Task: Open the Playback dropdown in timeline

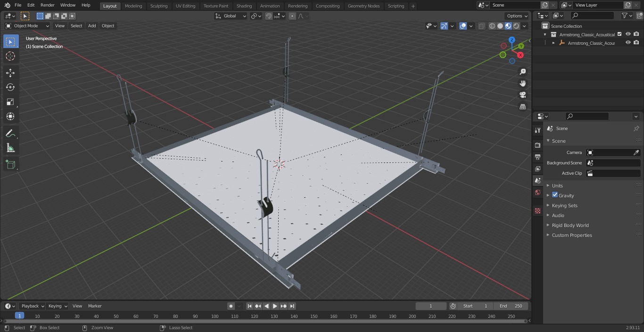Action: [x=32, y=306]
